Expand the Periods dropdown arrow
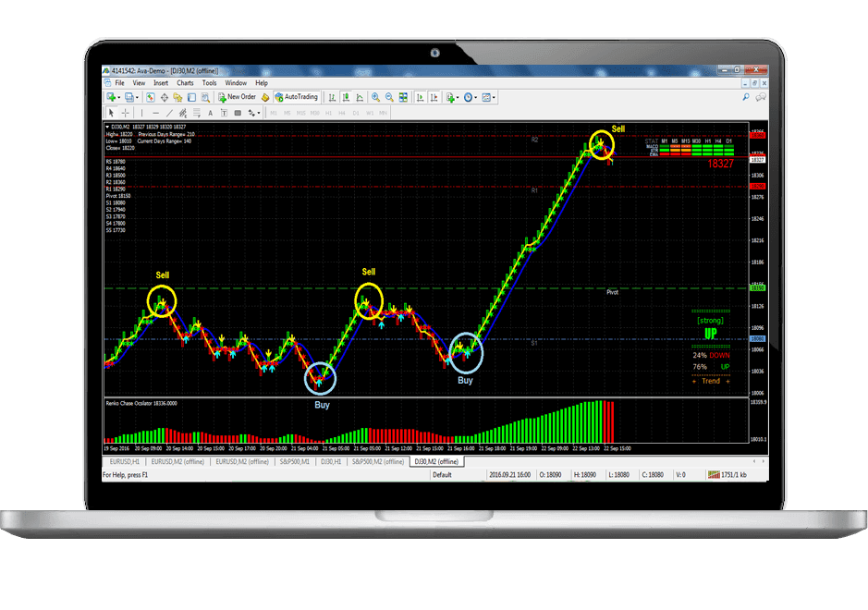The width and height of the screenshot is (868, 610). click(475, 97)
